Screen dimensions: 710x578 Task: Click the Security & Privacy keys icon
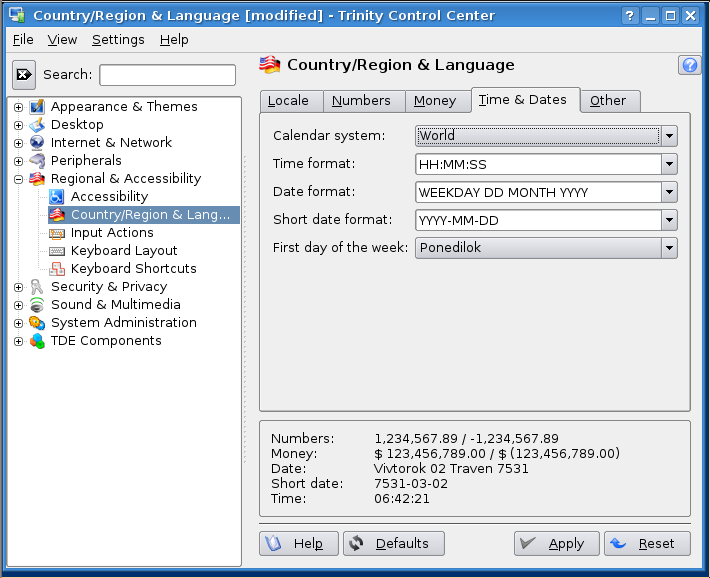coord(37,287)
